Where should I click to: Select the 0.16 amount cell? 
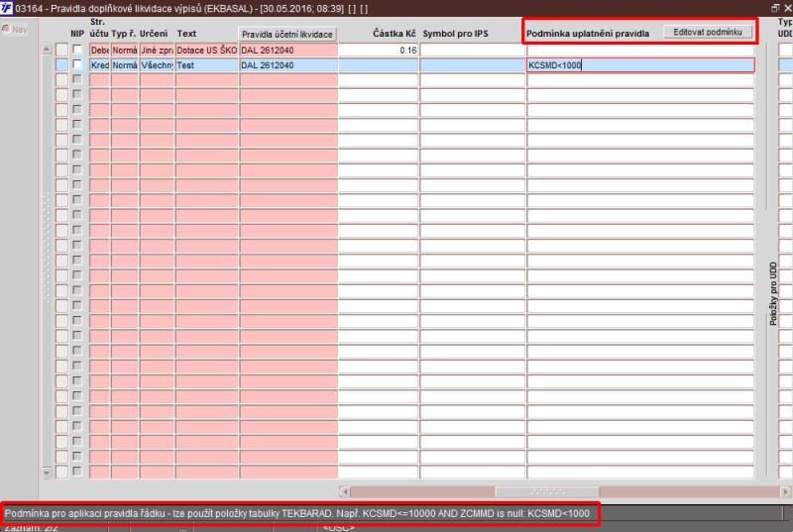379,50
